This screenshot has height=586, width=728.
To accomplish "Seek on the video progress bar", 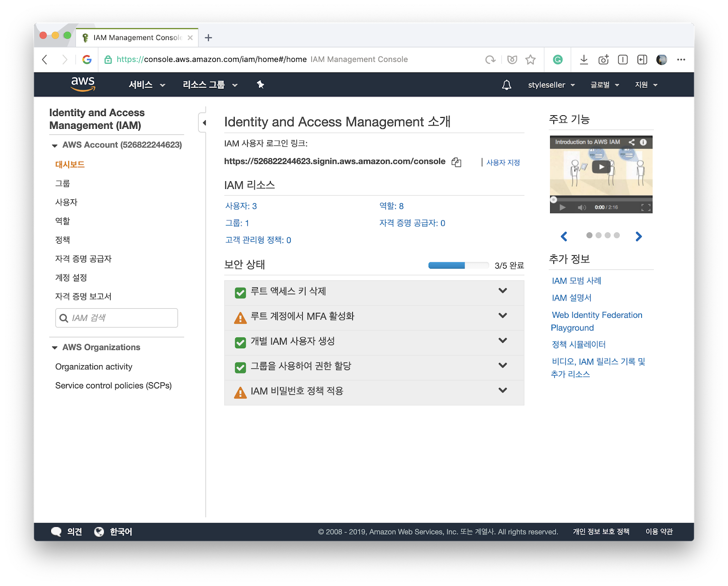I will (601, 199).
